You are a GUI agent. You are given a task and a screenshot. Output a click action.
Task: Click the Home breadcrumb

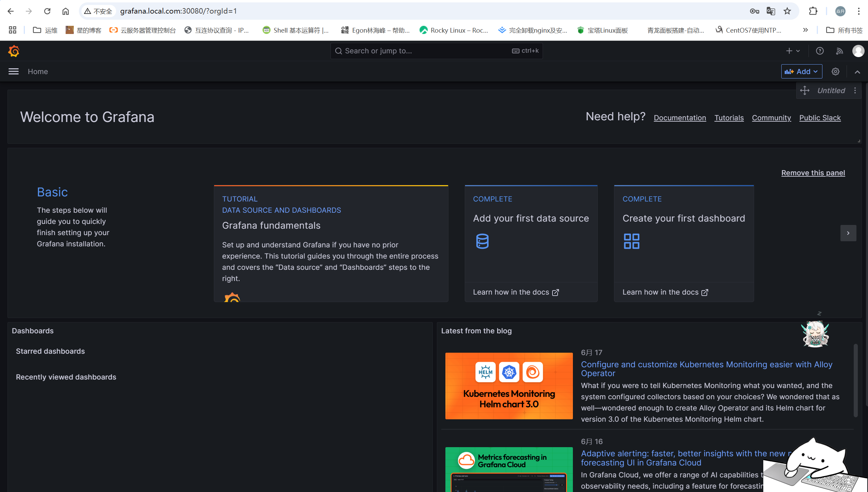38,71
